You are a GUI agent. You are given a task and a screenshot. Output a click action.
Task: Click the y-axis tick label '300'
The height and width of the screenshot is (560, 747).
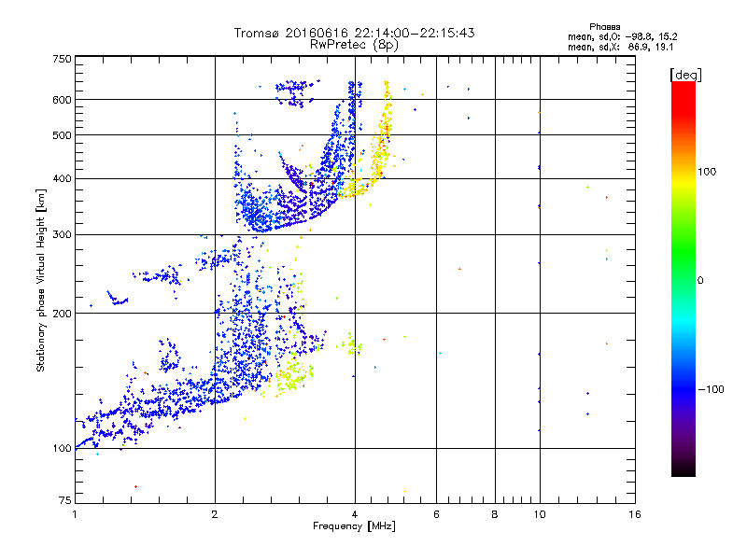click(62, 235)
